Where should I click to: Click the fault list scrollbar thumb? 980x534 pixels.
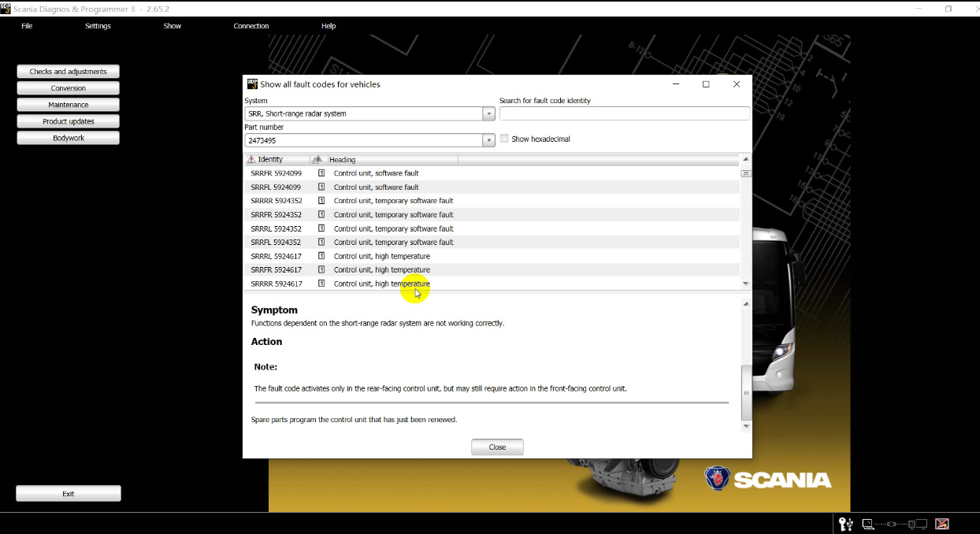point(746,173)
